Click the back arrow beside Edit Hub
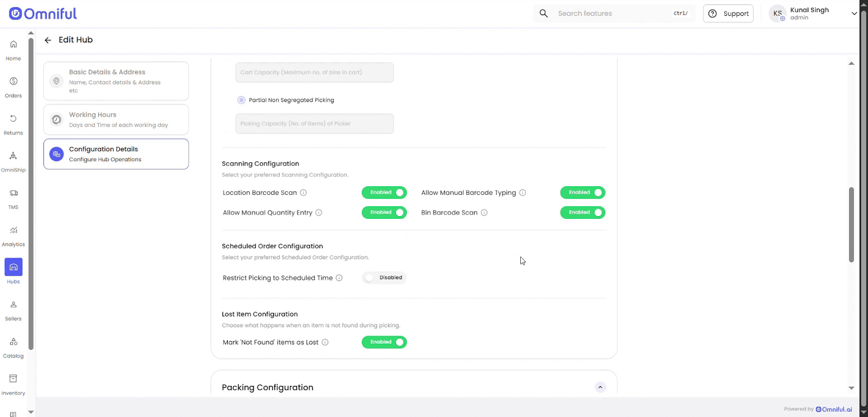868x417 pixels. 48,40
